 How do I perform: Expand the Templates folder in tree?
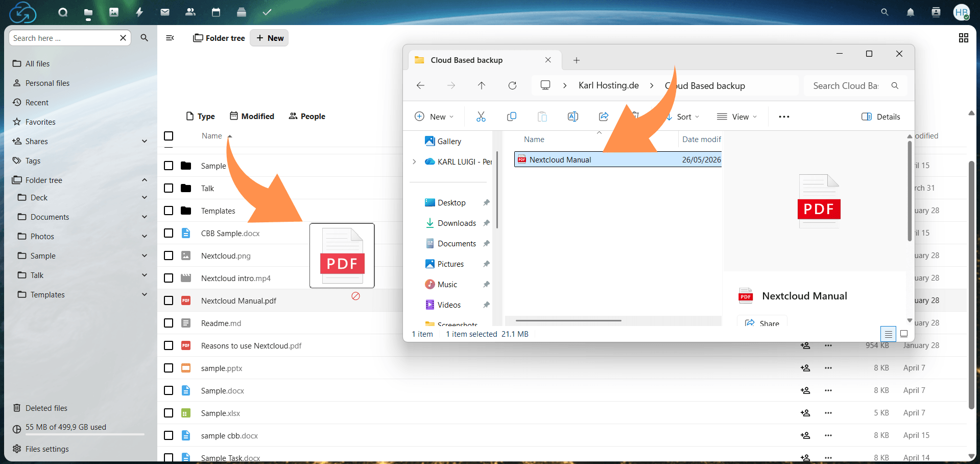(x=145, y=294)
